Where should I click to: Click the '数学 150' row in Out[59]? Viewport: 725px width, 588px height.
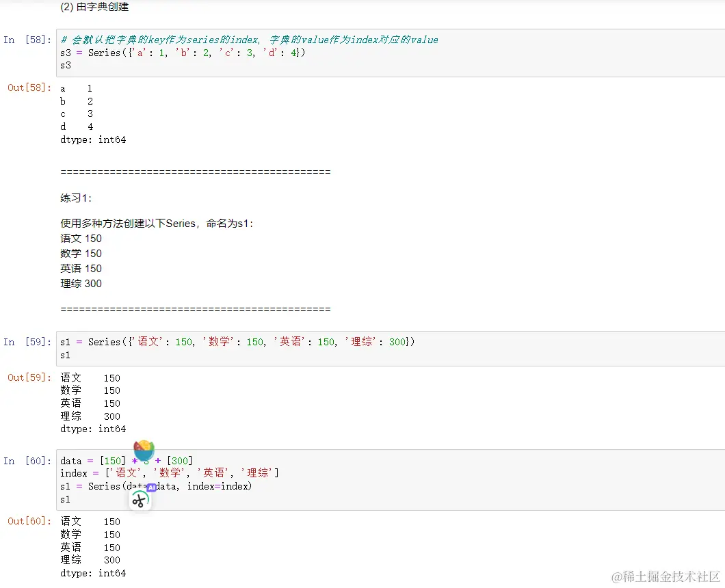[90, 390]
